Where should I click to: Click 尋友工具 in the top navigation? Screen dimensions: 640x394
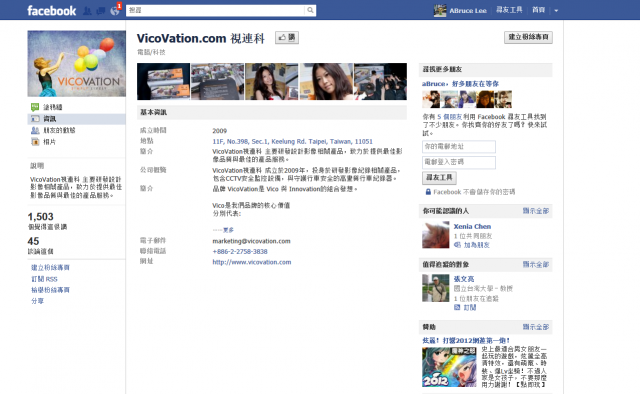tap(509, 10)
